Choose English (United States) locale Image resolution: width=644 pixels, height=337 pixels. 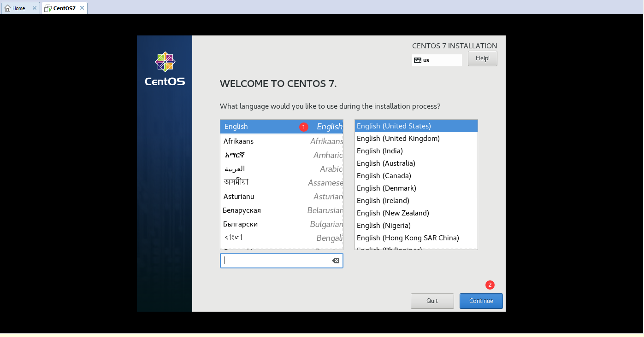pyautogui.click(x=416, y=126)
